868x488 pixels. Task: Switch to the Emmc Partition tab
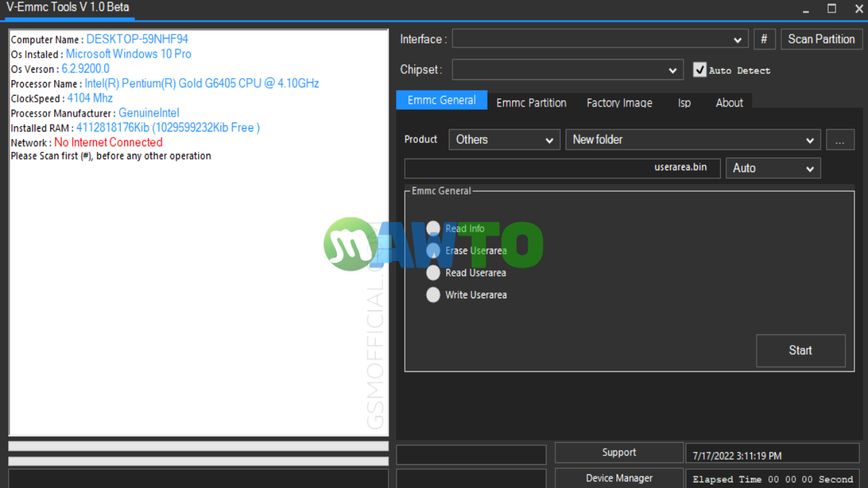click(x=531, y=102)
